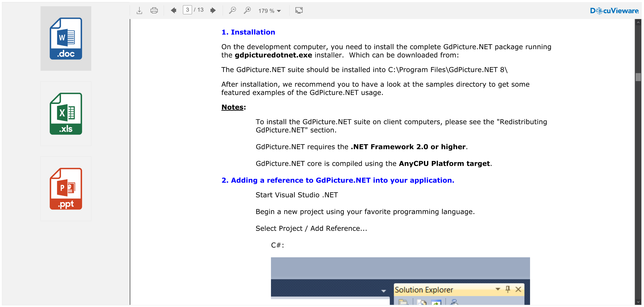Go to the next page arrow
This screenshot has height=307, width=644.
click(213, 10)
